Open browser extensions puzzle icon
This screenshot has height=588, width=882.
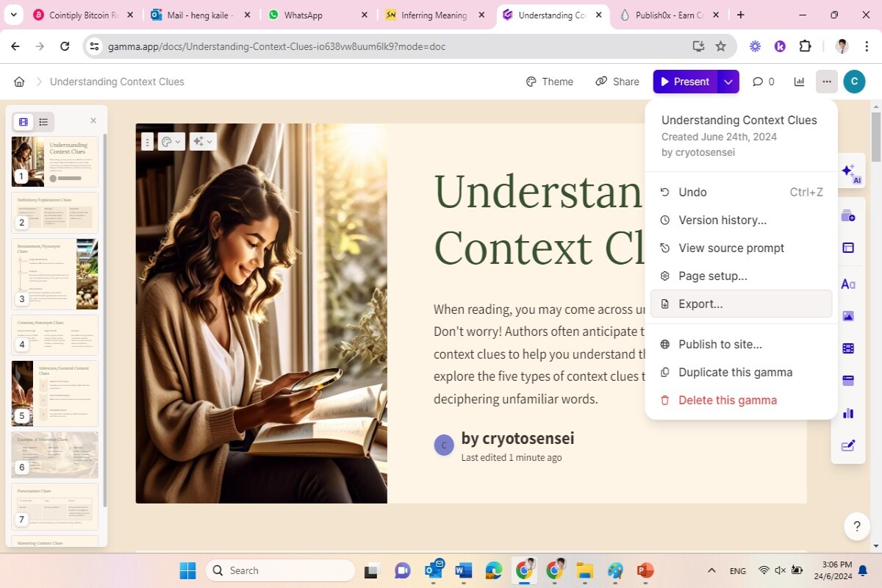(805, 46)
